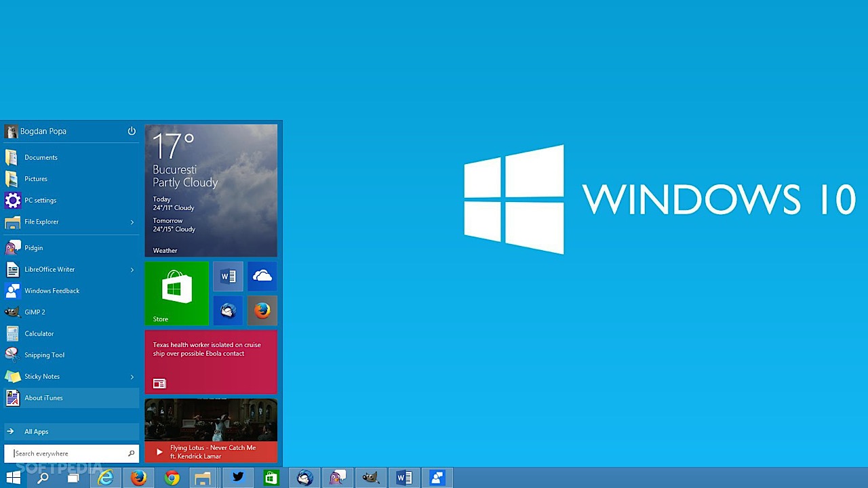
Task: Switch to Word on the taskbar
Action: coord(404,478)
